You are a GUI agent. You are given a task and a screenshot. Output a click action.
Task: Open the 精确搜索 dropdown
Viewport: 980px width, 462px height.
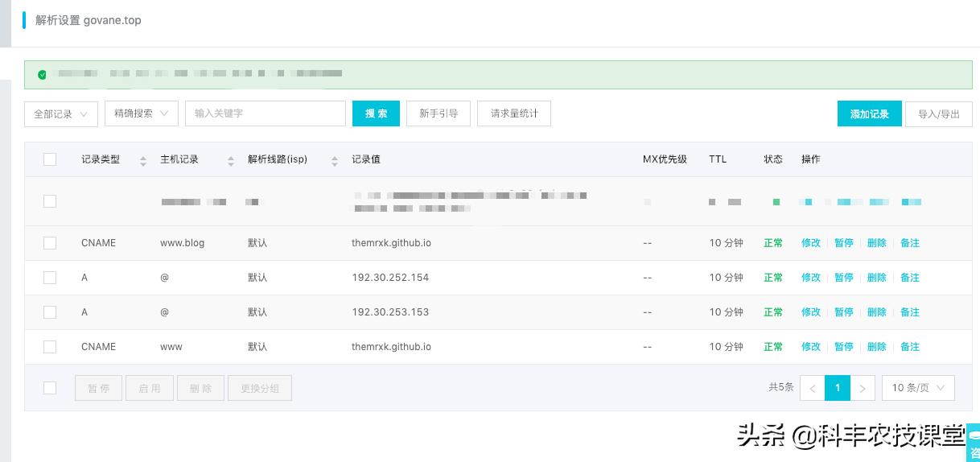point(142,113)
